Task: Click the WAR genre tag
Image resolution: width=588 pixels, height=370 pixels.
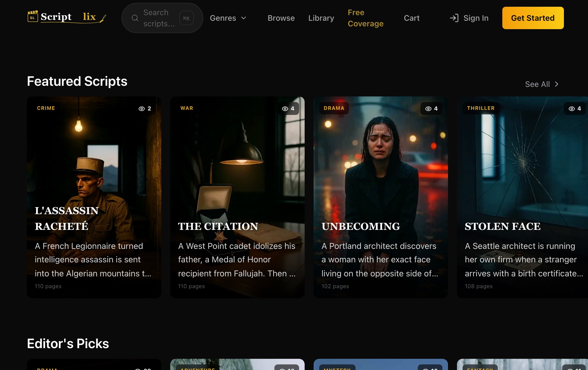Action: pyautogui.click(x=187, y=108)
